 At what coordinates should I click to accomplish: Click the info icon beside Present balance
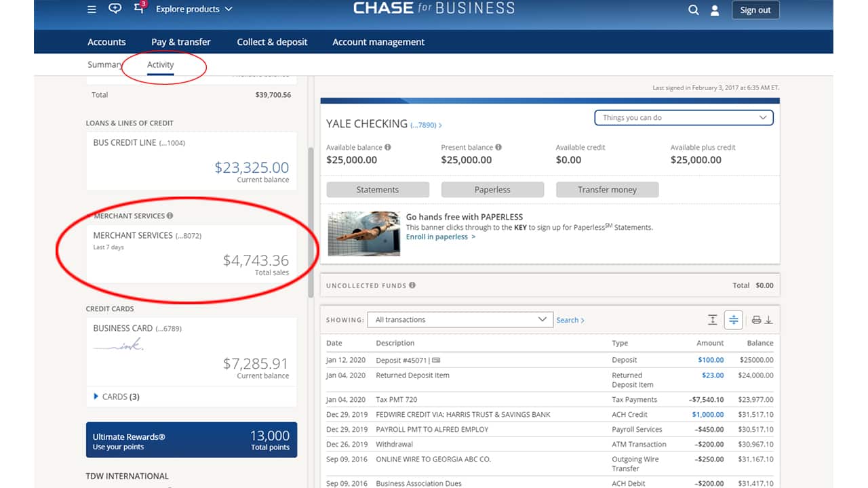click(x=498, y=147)
